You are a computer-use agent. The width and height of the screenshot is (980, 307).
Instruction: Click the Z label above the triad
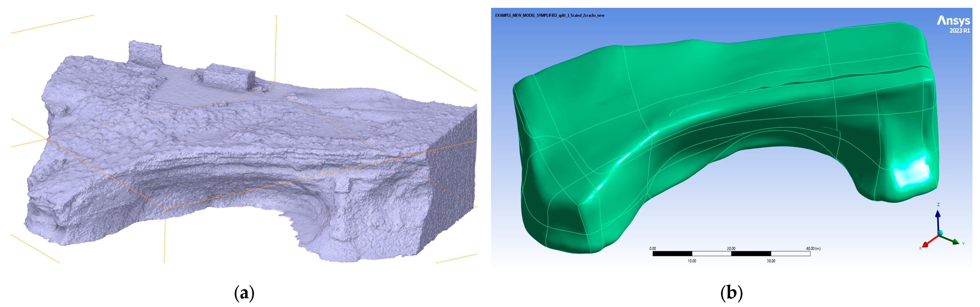[938, 205]
